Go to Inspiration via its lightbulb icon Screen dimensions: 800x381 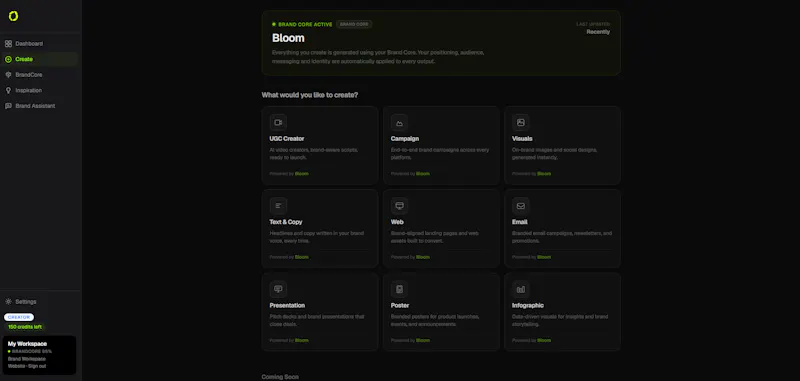click(x=8, y=90)
